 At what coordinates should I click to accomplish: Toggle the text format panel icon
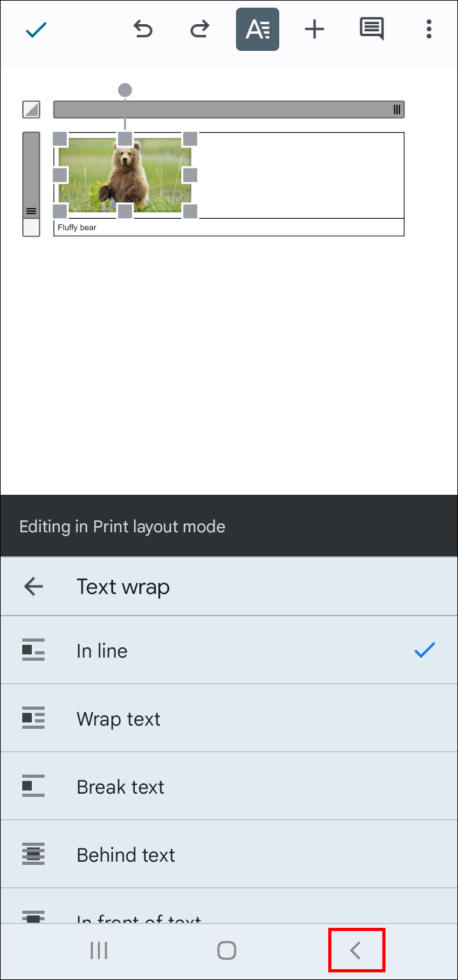click(x=258, y=29)
